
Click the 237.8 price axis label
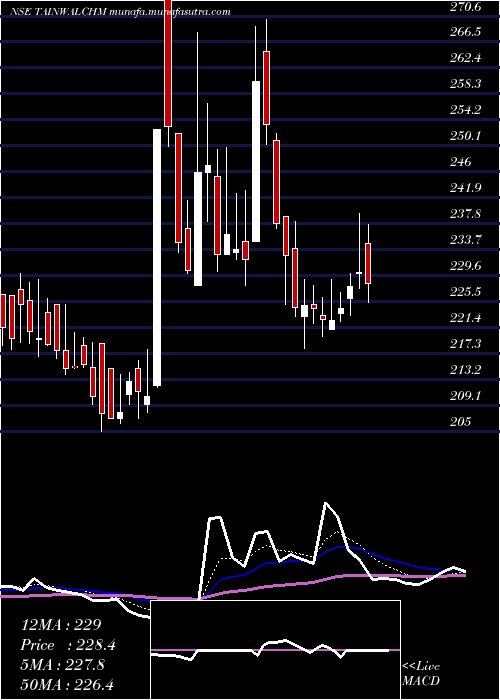(x=465, y=214)
